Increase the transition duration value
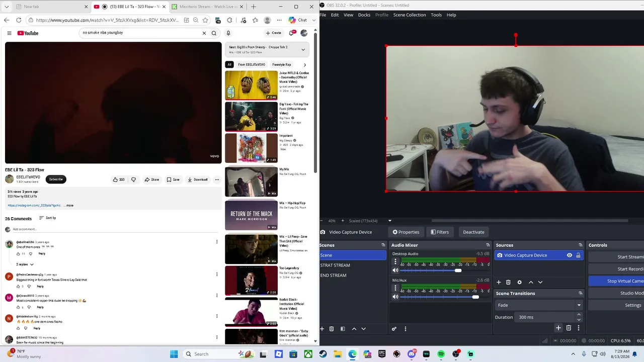 coord(579,315)
